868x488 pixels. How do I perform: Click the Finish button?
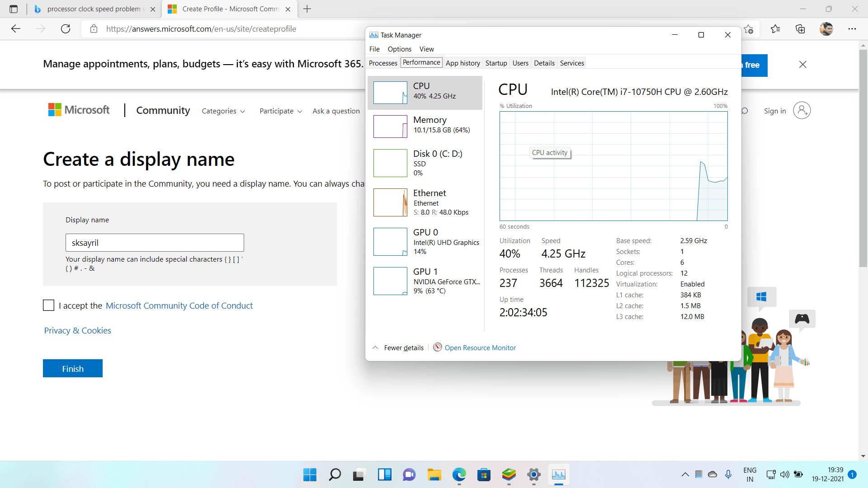click(73, 368)
